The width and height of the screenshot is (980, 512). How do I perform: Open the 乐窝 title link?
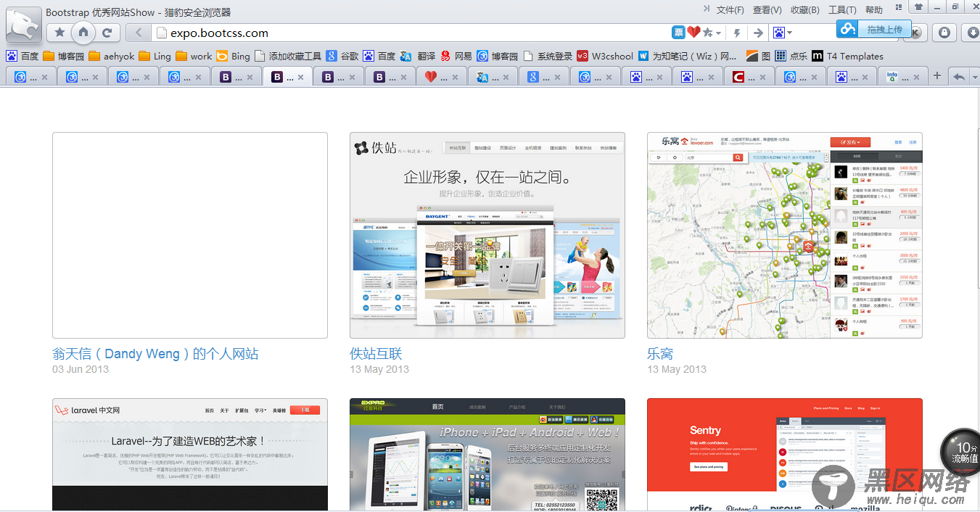660,354
